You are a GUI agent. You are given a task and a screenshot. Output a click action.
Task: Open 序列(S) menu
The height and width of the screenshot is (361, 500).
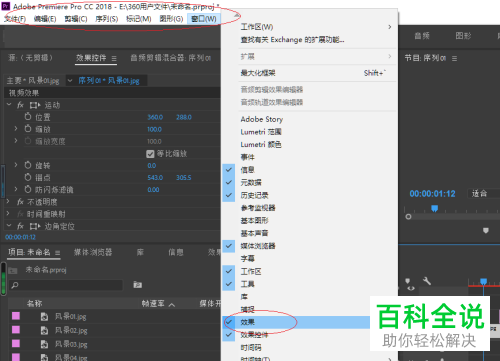[x=106, y=19]
